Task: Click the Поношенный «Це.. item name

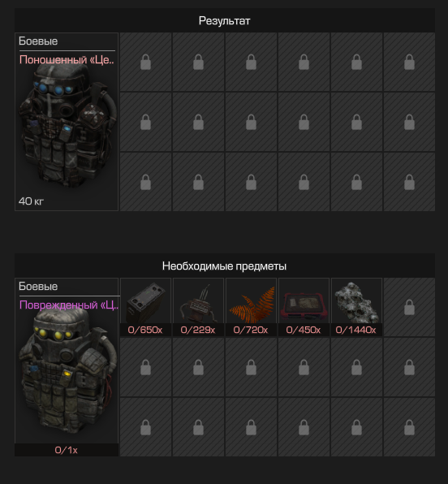Action: click(x=67, y=59)
